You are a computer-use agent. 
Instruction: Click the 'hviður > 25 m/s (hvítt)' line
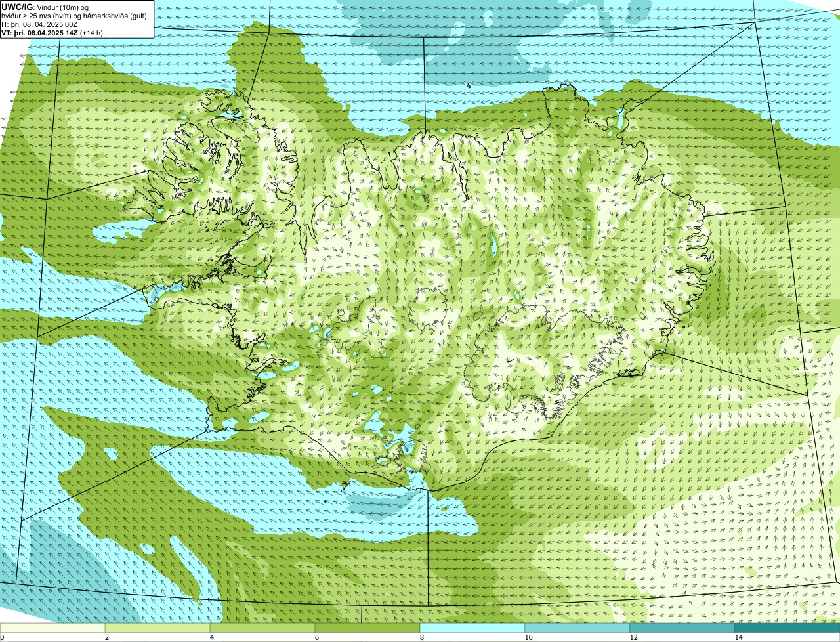tap(74, 15)
